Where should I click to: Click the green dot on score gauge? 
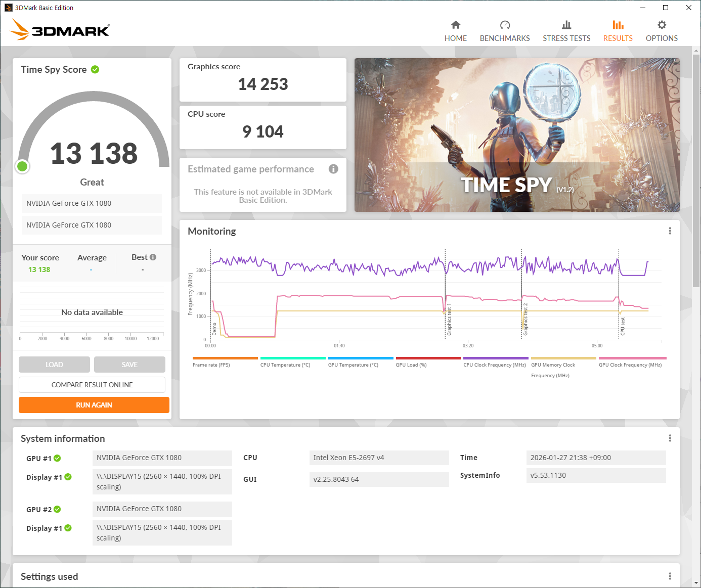pos(22,166)
